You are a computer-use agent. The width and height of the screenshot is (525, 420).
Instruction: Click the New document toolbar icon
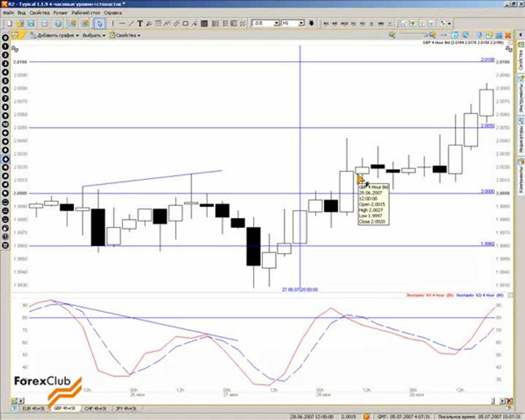pos(9,23)
